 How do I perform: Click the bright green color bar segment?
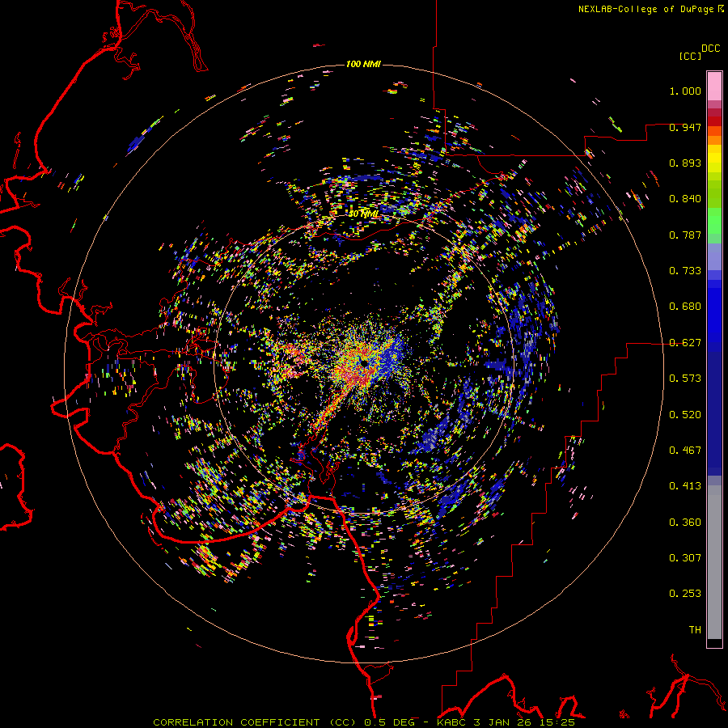[714, 221]
